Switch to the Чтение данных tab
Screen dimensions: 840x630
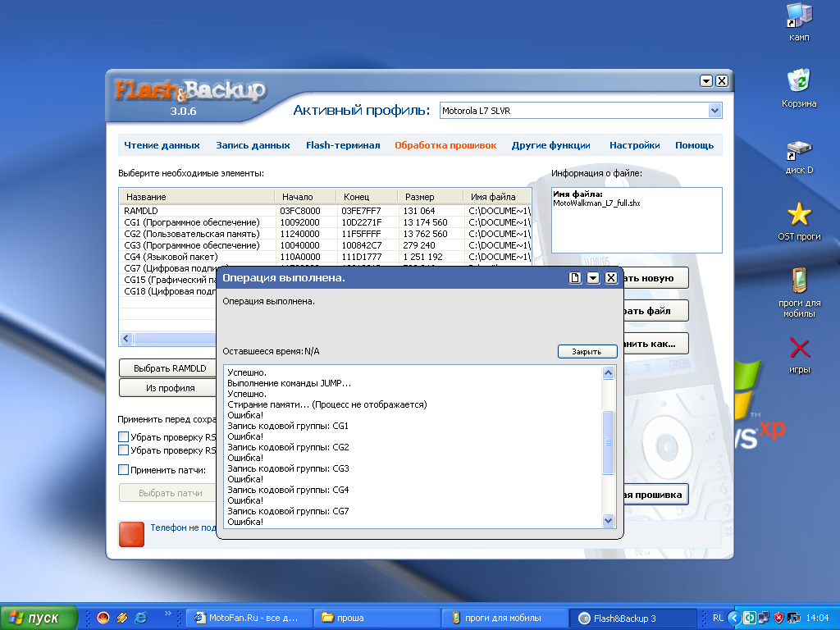162,145
